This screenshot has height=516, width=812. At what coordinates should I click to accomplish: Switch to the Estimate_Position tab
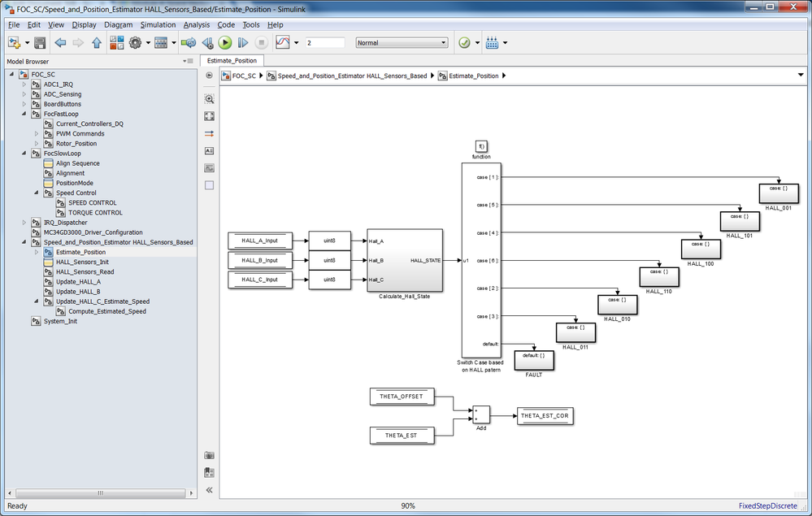click(x=232, y=61)
